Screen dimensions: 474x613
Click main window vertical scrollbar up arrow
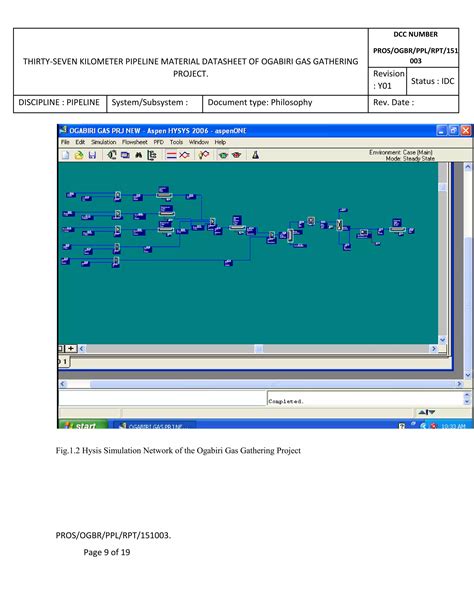click(468, 167)
